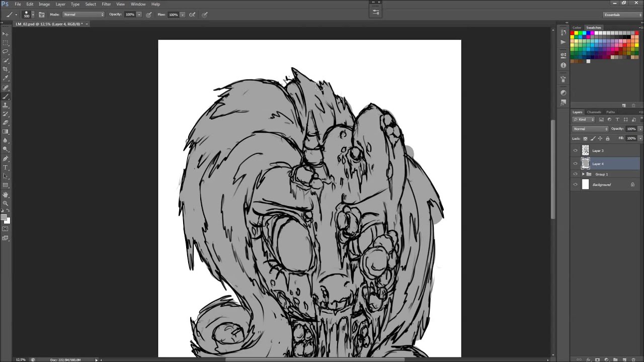Select the Type tool in toolbar

pyautogui.click(x=6, y=167)
